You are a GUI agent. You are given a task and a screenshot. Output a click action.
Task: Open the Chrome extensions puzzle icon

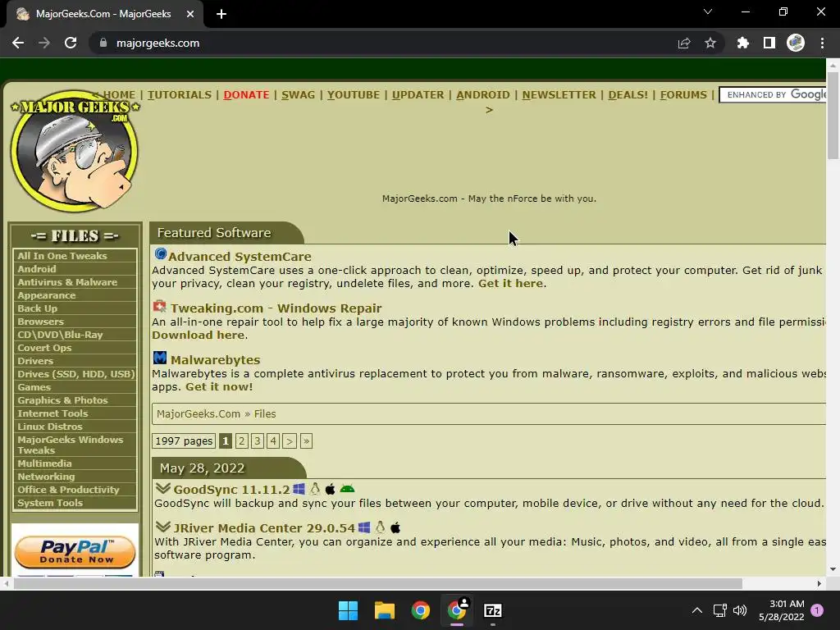(743, 43)
